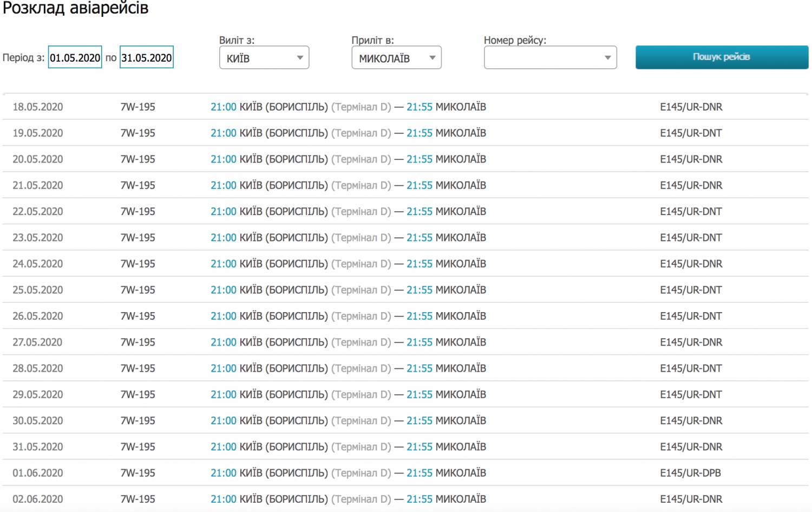This screenshot has width=812, height=512.
Task: Click the 31.05.2020 date cell
Action: pyautogui.click(x=37, y=447)
